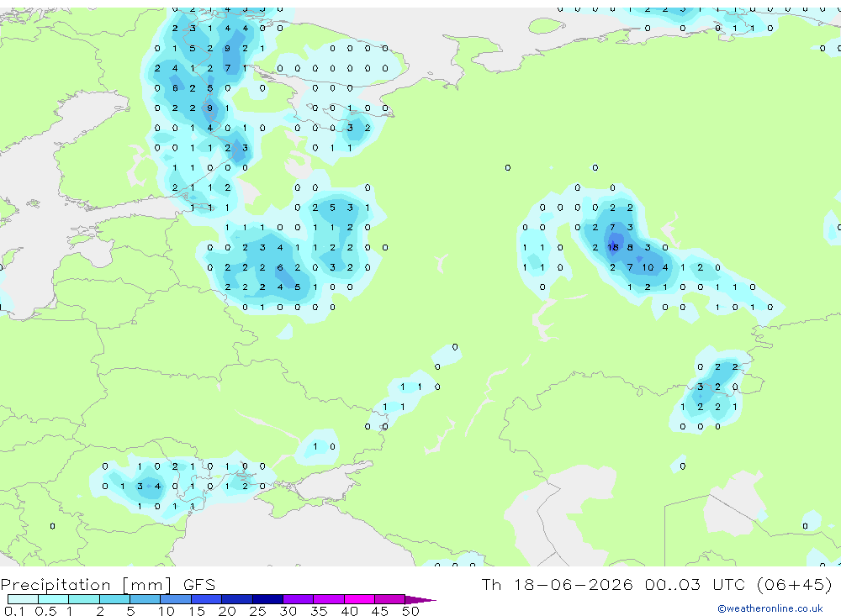Click the '30' legend scale label
841x616 pixels.
click(288, 611)
